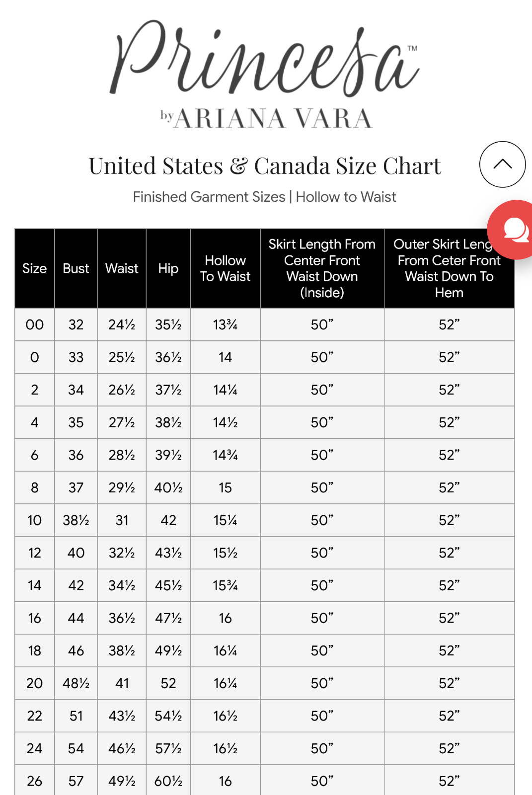Click the Princesa logo script
The height and width of the screenshot is (795, 532).
(264, 59)
